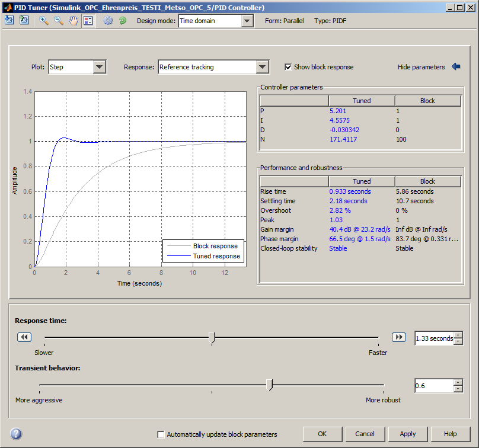Screen dimensions: 479x448
Task: Enable Automatically update block parameters checkbox
Action: pos(161,434)
